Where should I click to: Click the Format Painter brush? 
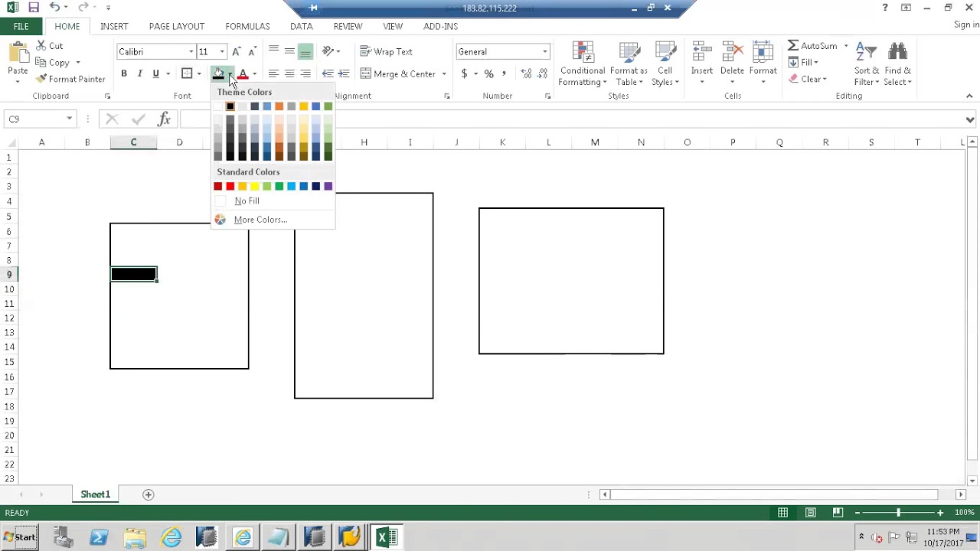click(x=41, y=79)
